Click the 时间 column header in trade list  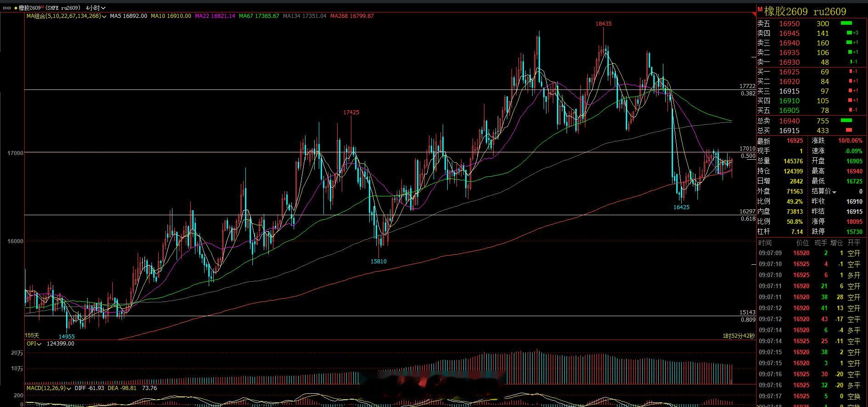(765, 243)
